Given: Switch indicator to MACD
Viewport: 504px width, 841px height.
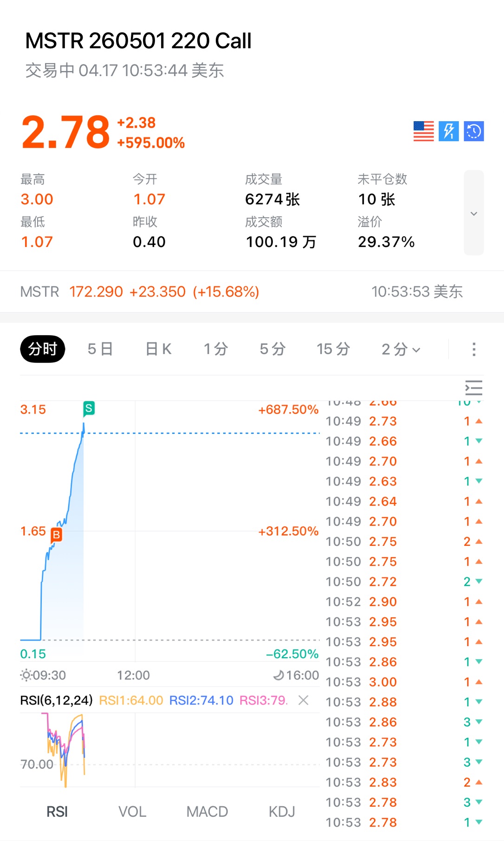Looking at the screenshot, I should pyautogui.click(x=207, y=811).
